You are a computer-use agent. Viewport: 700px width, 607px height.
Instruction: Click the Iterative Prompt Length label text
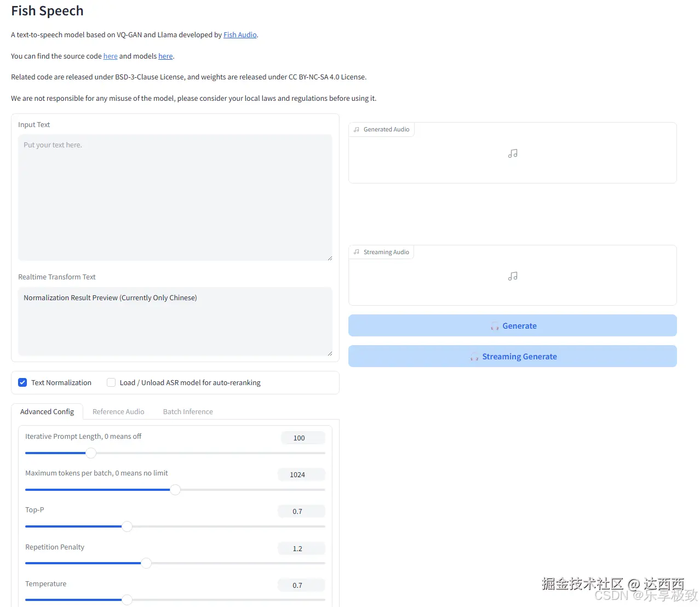[83, 437]
